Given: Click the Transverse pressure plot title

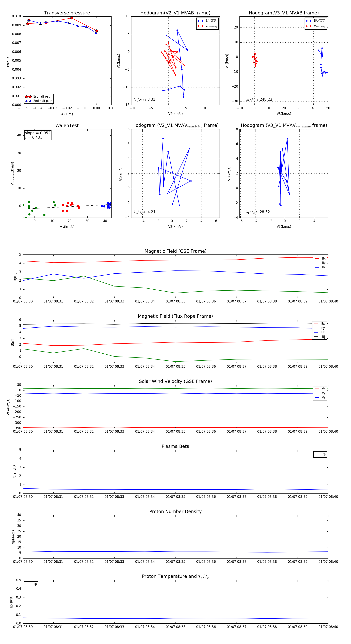Looking at the screenshot, I should tap(67, 13).
